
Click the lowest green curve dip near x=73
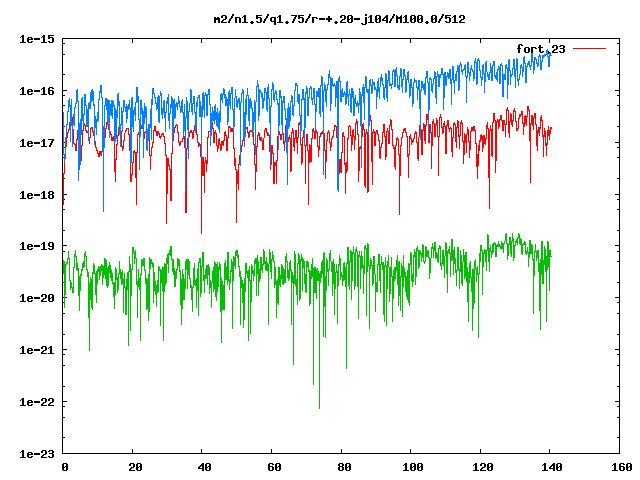click(319, 407)
